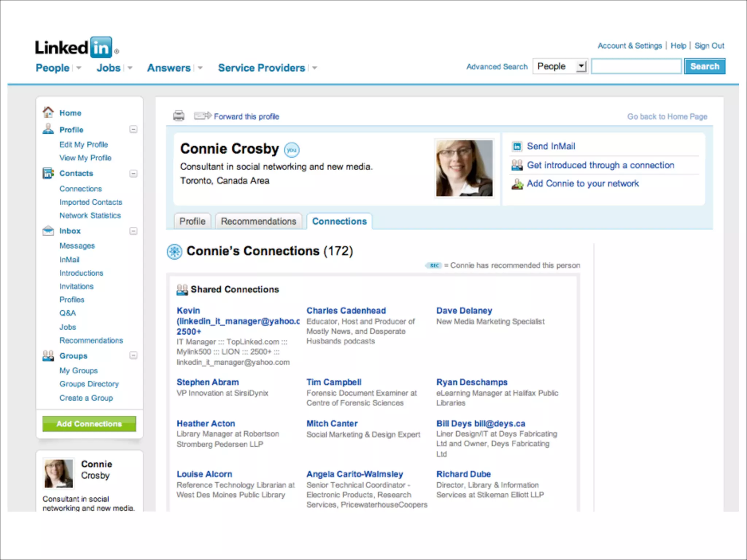
Task: Collapse the Inbox section in sidebar
Action: coord(133,231)
